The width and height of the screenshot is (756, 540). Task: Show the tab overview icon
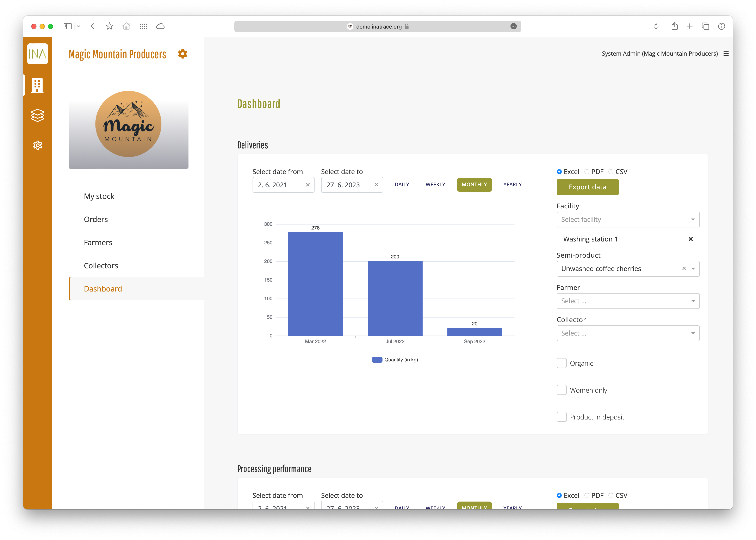(705, 26)
